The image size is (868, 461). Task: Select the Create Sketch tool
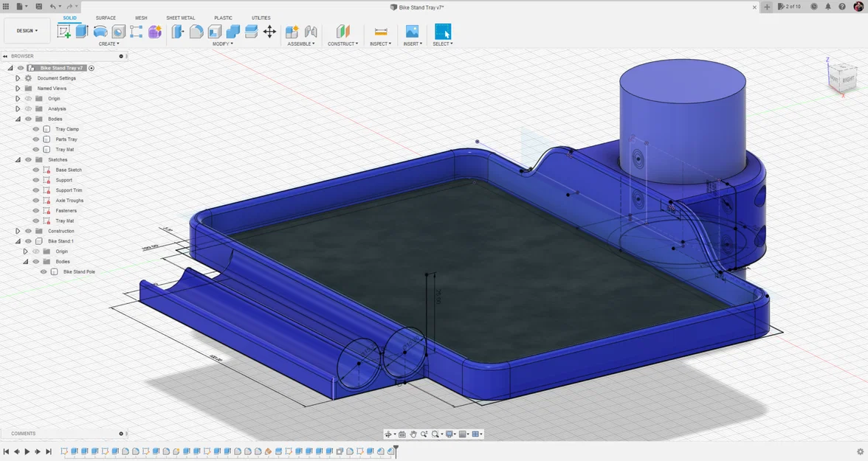pos(64,32)
